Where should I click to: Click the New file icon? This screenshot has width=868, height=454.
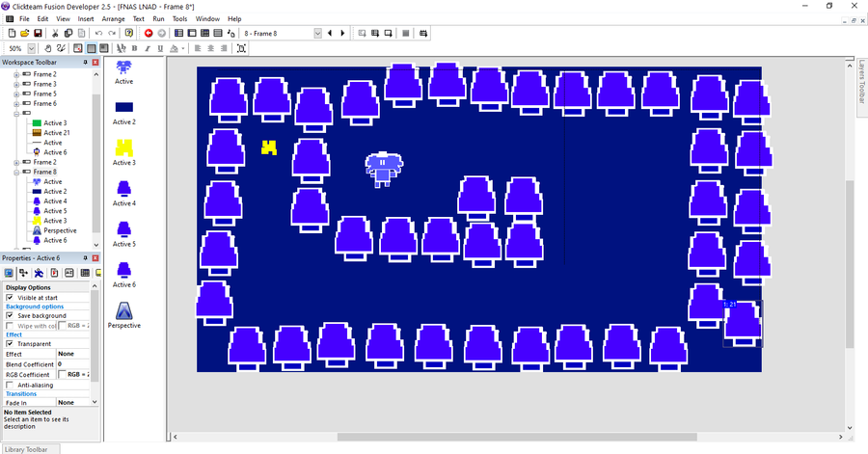[13, 33]
